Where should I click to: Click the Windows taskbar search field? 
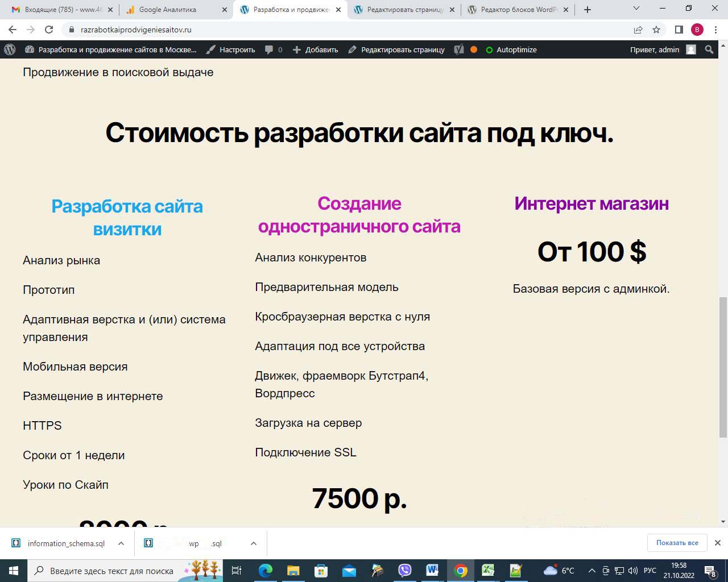pyautogui.click(x=111, y=571)
